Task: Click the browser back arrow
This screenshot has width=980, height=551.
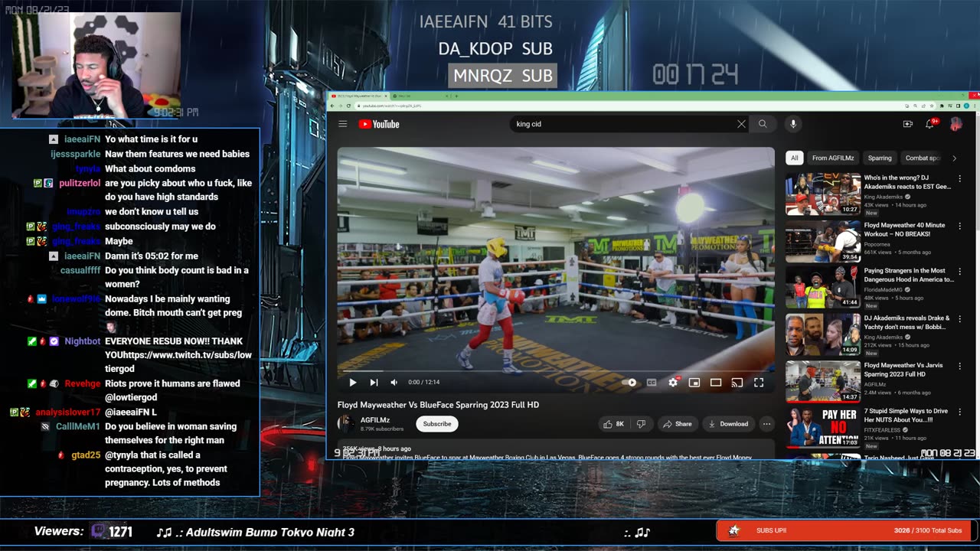Action: coord(334,106)
